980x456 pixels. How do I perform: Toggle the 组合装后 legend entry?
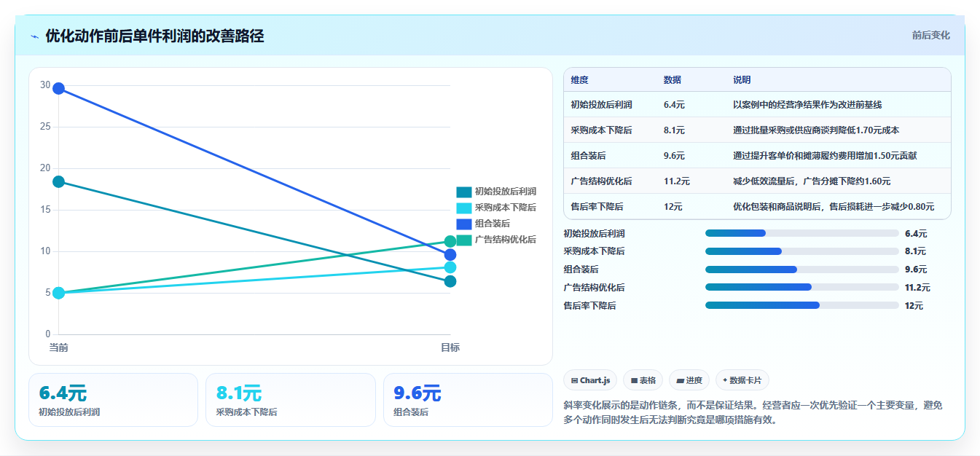pyautogui.click(x=483, y=224)
